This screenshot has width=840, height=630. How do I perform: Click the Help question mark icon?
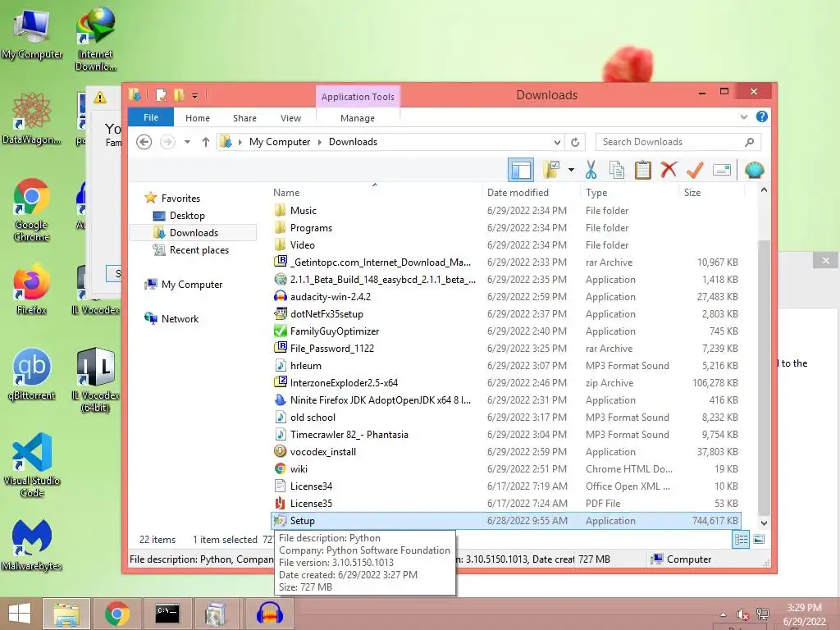pos(761,116)
